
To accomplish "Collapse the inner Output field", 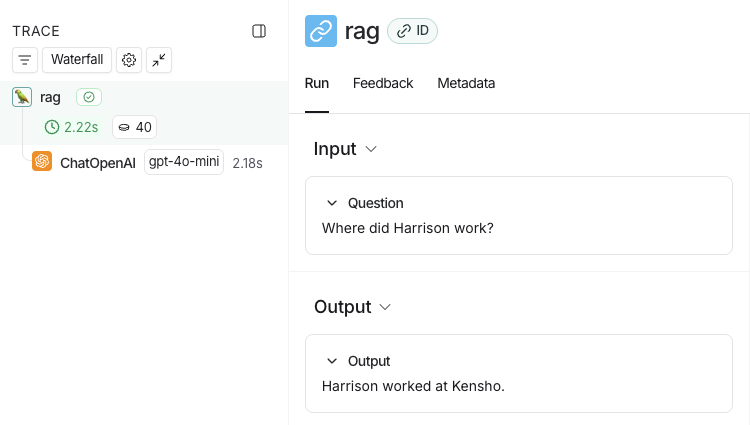I will click(x=333, y=361).
